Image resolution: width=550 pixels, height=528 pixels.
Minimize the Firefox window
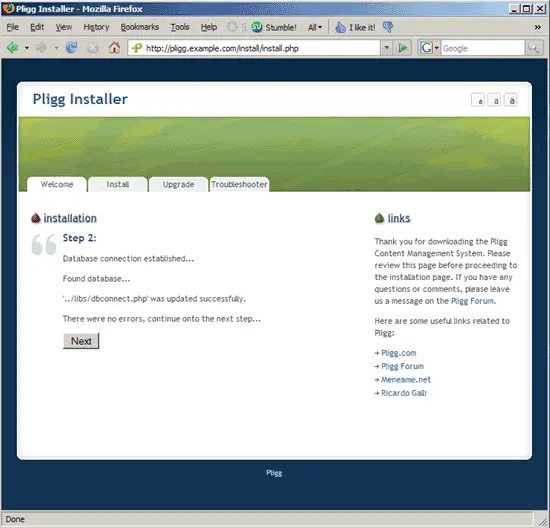point(514,8)
